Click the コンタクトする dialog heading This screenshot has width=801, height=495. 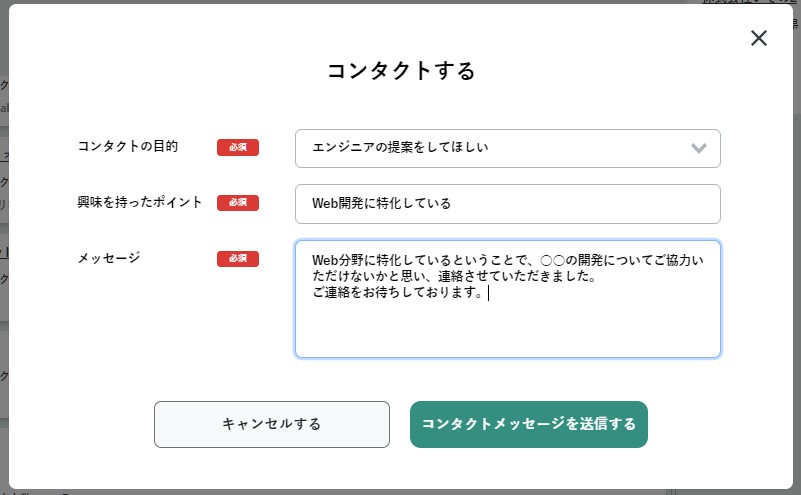tap(401, 70)
